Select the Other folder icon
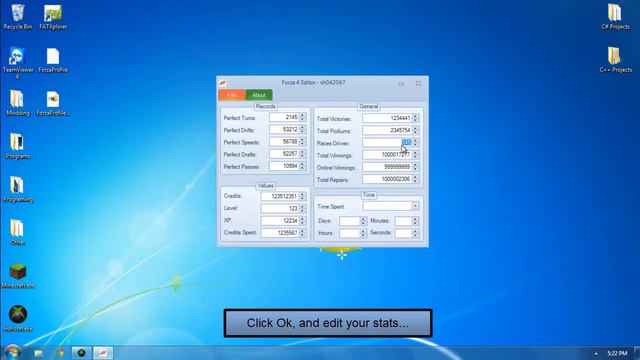 point(18,233)
